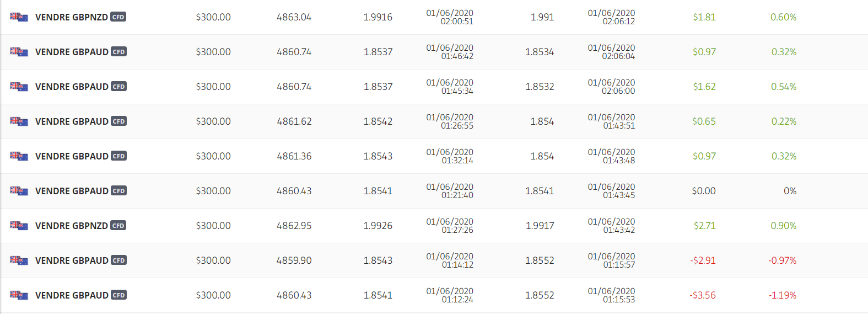Screen dimensions: 868x314
Task: Click CFD badge on GBPAUD trade opened 01:46:42
Action: (118, 52)
